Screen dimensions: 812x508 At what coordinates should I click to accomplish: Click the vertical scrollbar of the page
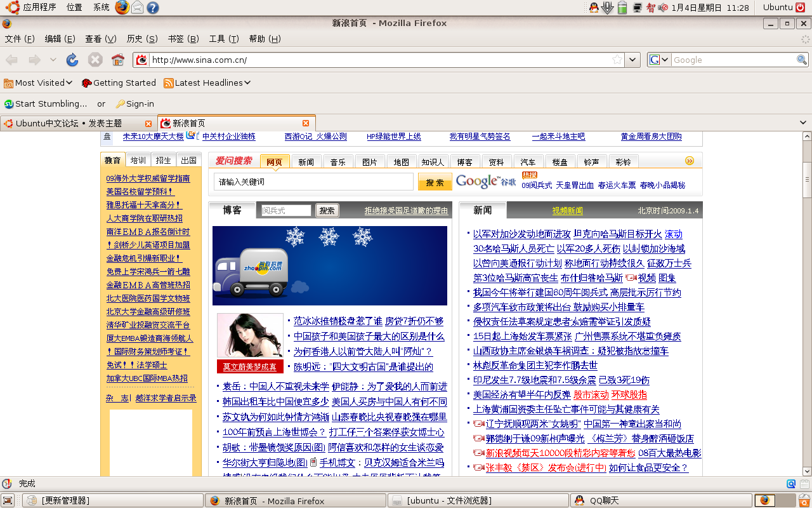tap(806, 304)
